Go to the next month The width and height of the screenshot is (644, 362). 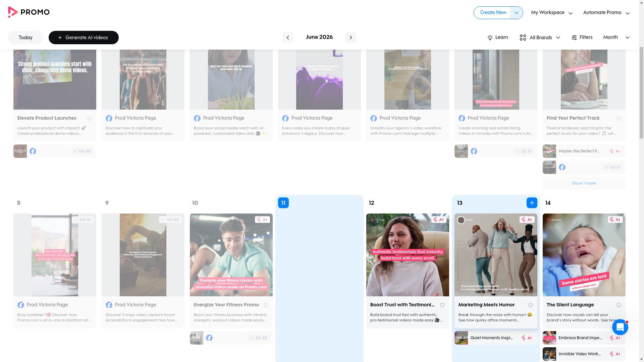[x=351, y=38]
